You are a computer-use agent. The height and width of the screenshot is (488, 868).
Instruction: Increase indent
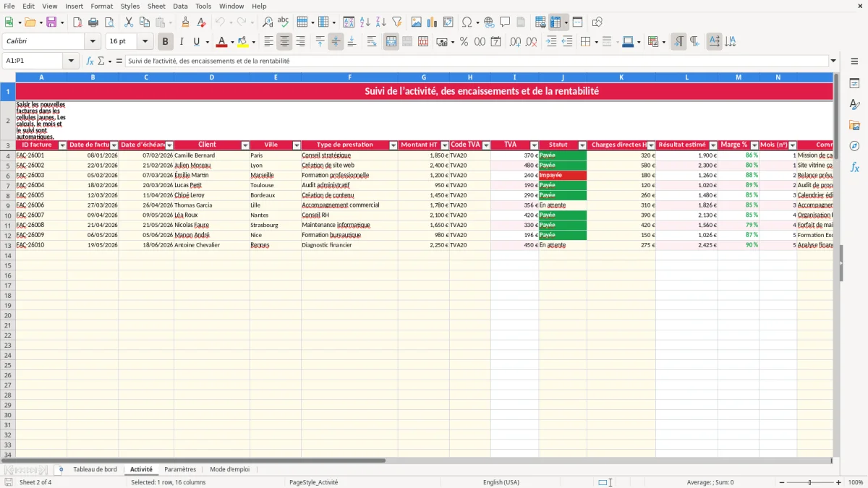[551, 42]
